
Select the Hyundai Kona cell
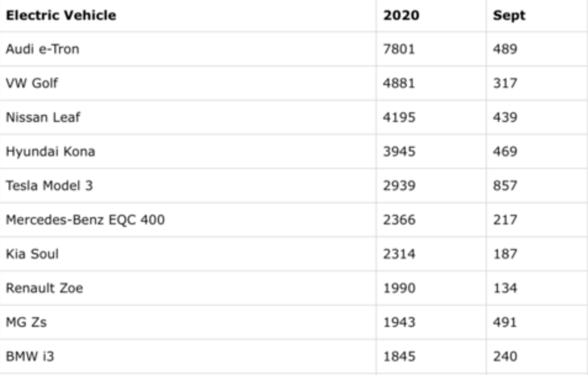tap(51, 151)
